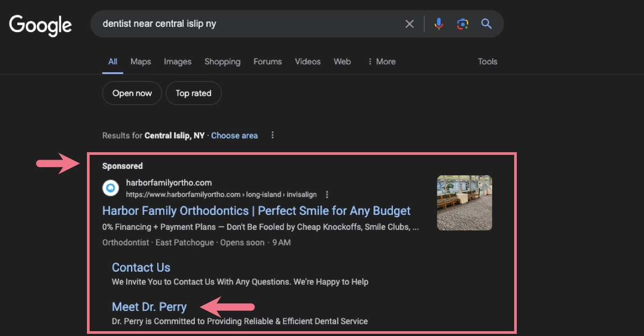Open the Choose area location selector
This screenshot has height=336, width=644.
[x=235, y=135]
